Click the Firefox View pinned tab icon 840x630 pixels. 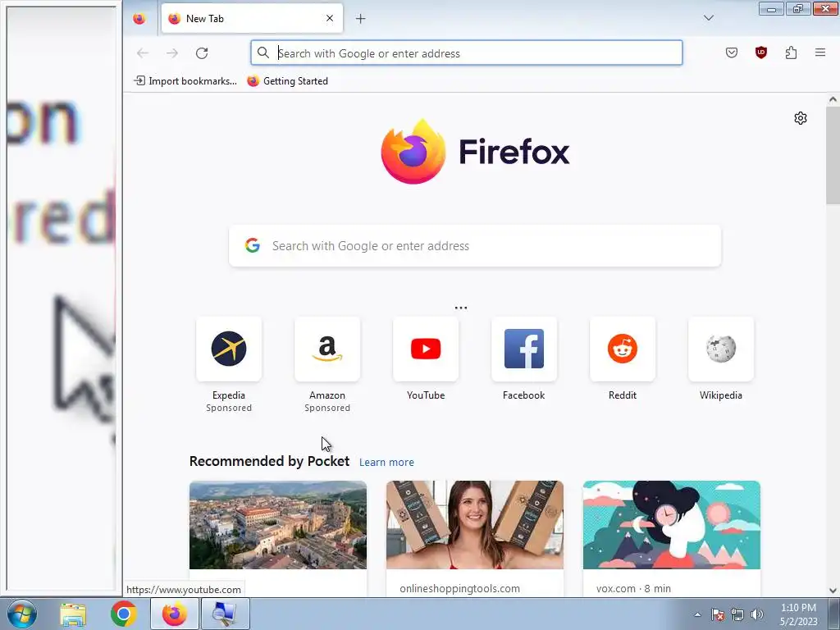(x=139, y=19)
